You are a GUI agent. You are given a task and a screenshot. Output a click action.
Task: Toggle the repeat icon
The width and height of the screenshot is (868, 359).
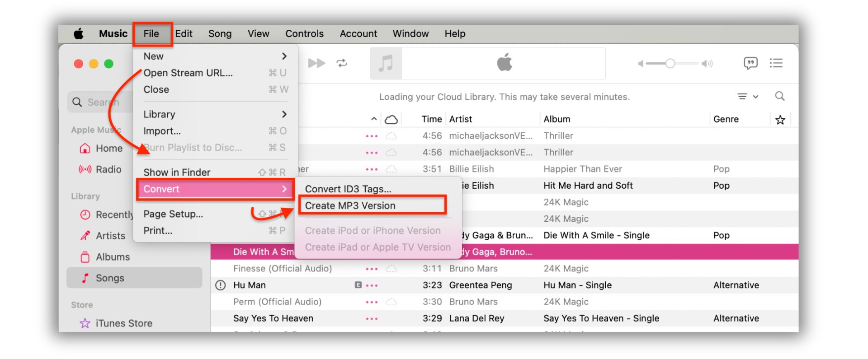point(342,63)
